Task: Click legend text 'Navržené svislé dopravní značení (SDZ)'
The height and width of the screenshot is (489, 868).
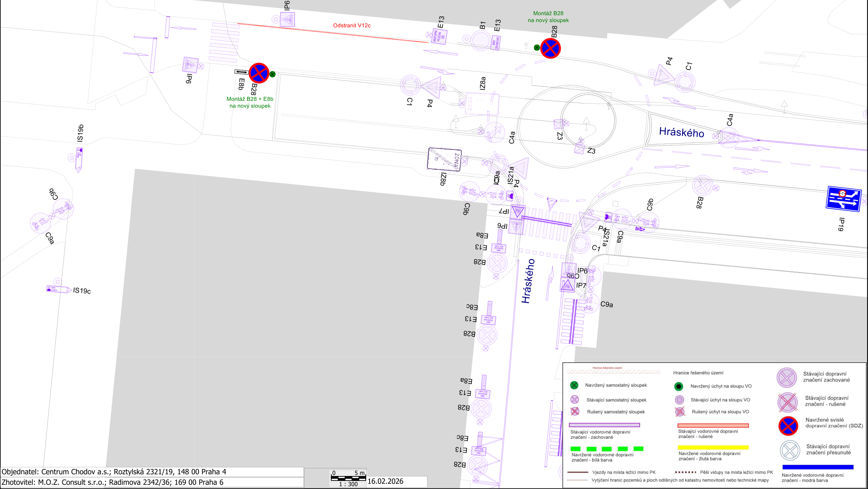Action: click(x=834, y=423)
